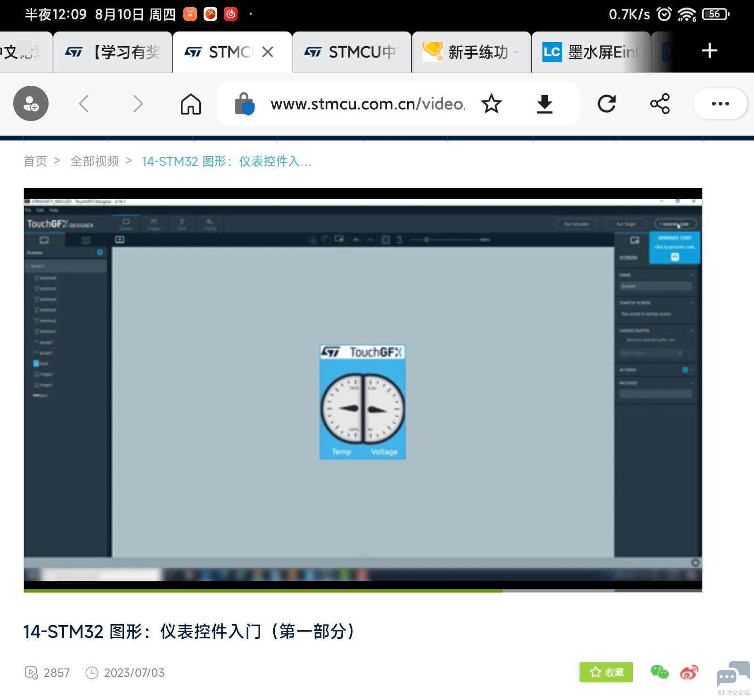Switch to the 墨水屏Eink tab

(591, 52)
